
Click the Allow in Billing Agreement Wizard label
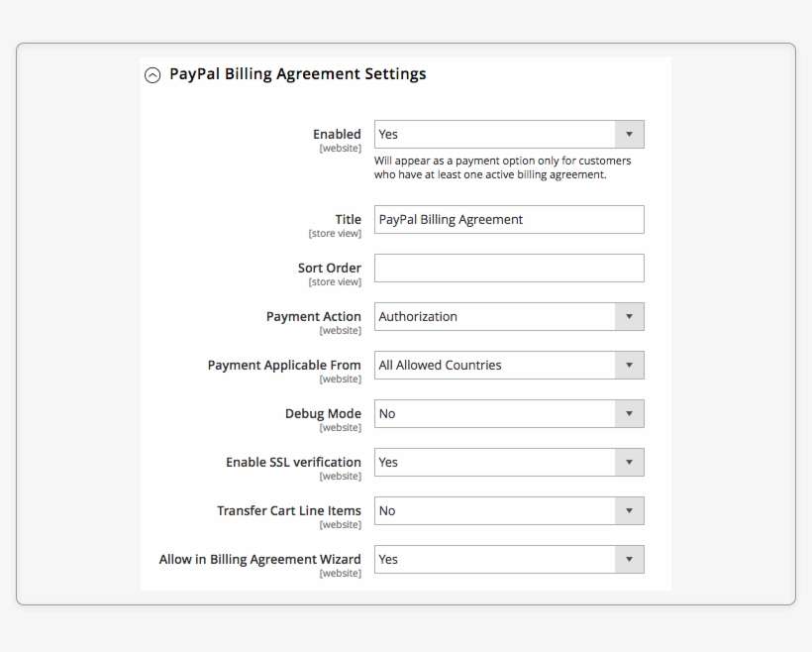click(260, 560)
